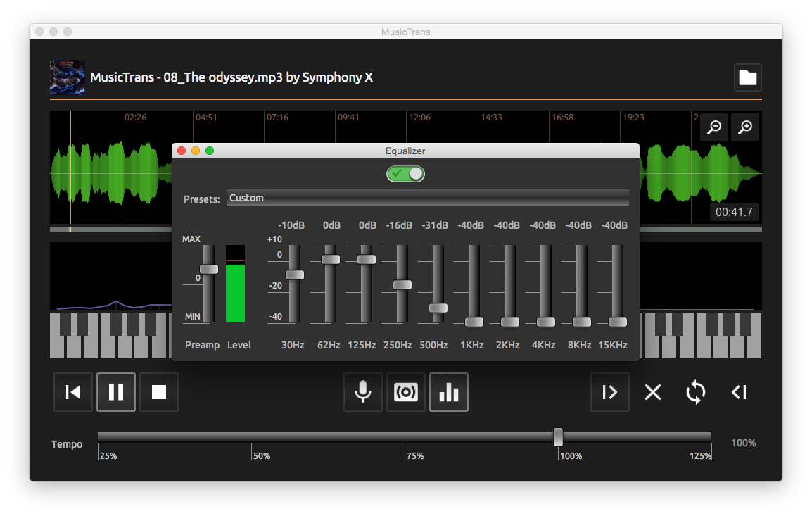
Task: Click the microphone icon button
Action: [363, 392]
